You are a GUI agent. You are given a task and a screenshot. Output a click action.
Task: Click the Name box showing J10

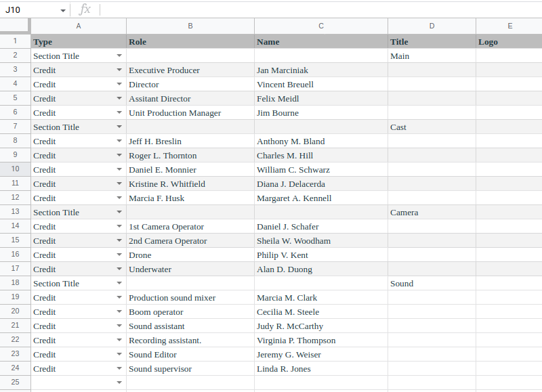tap(33, 10)
